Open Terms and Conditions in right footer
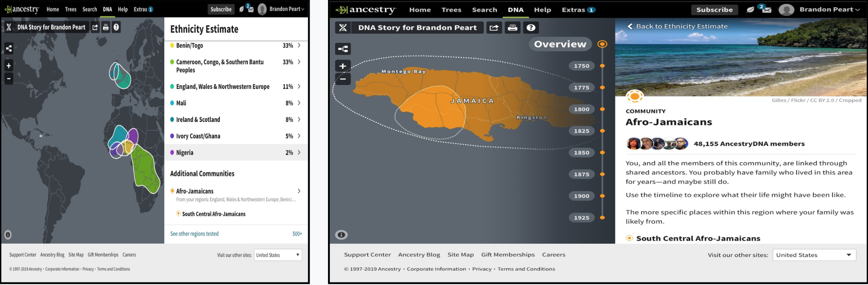868x285 pixels. tap(526, 269)
